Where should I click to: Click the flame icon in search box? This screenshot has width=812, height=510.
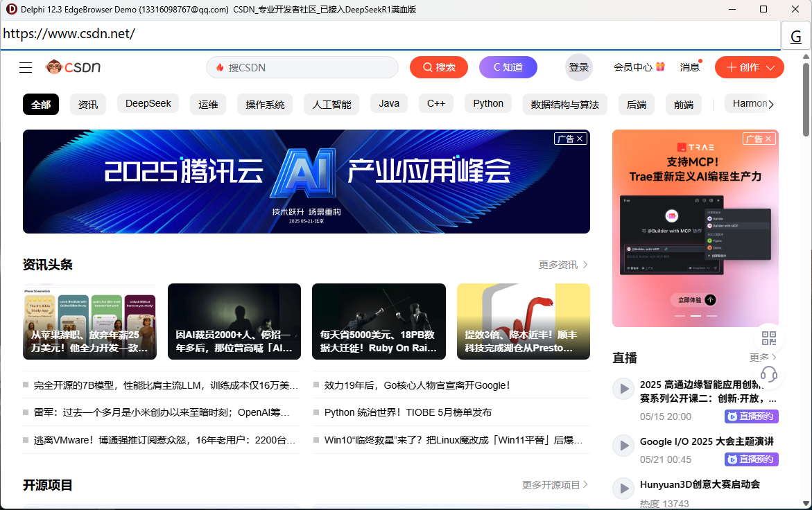click(220, 68)
